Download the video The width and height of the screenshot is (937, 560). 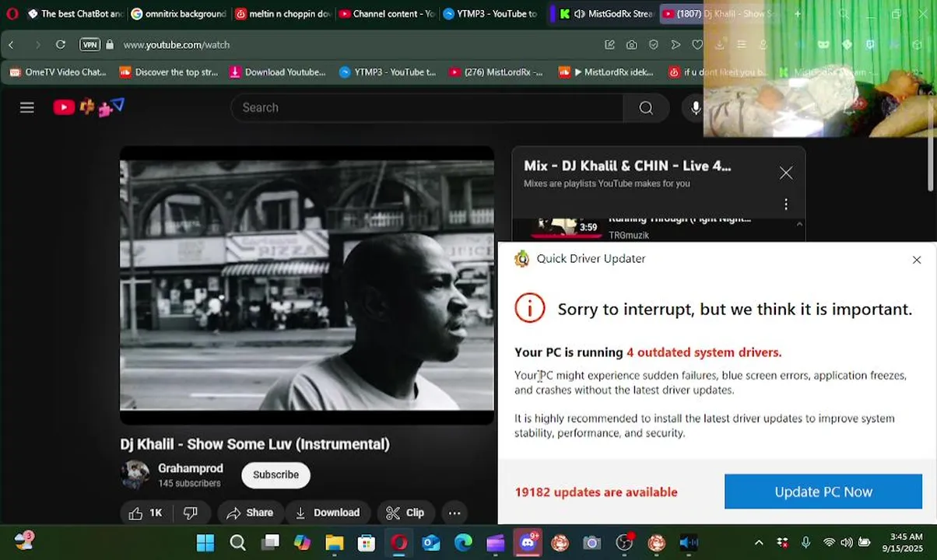tap(327, 513)
